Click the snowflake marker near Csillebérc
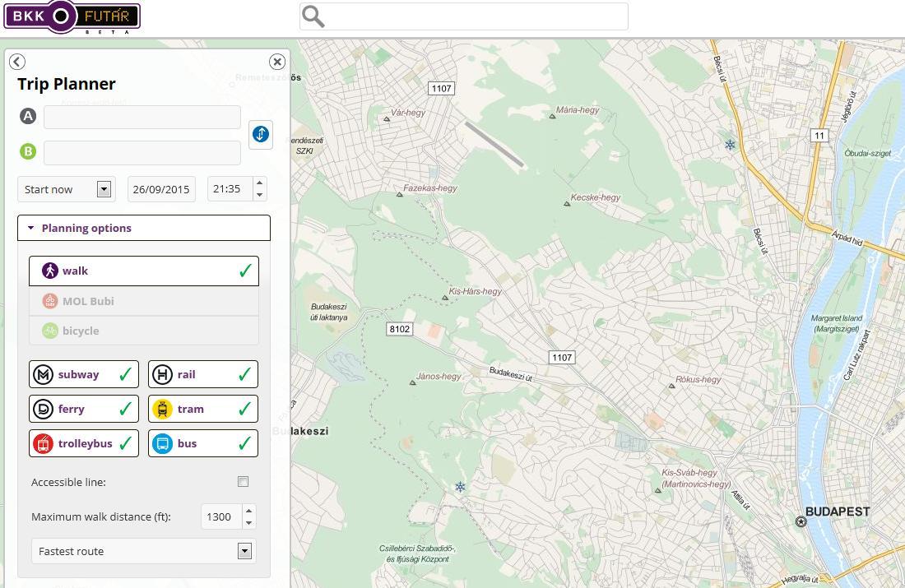905x588 pixels. 461,488
